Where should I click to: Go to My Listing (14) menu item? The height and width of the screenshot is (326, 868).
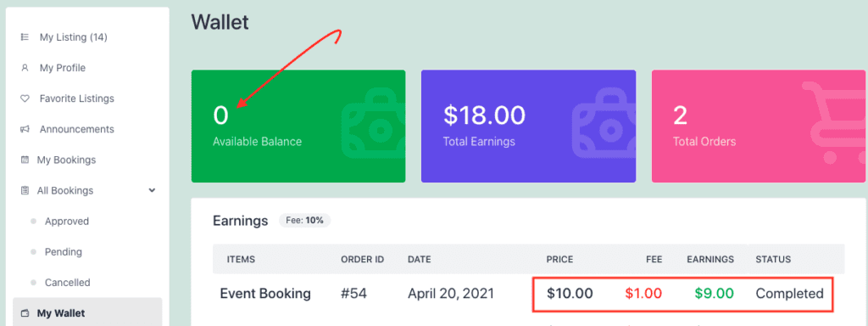(73, 37)
